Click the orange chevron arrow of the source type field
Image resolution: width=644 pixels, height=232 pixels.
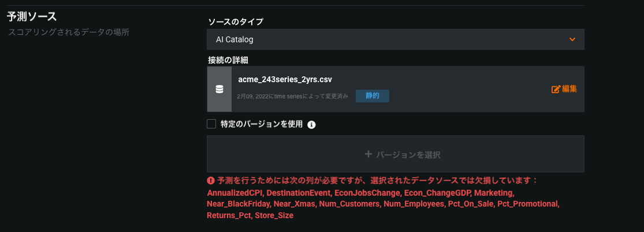coord(572,39)
